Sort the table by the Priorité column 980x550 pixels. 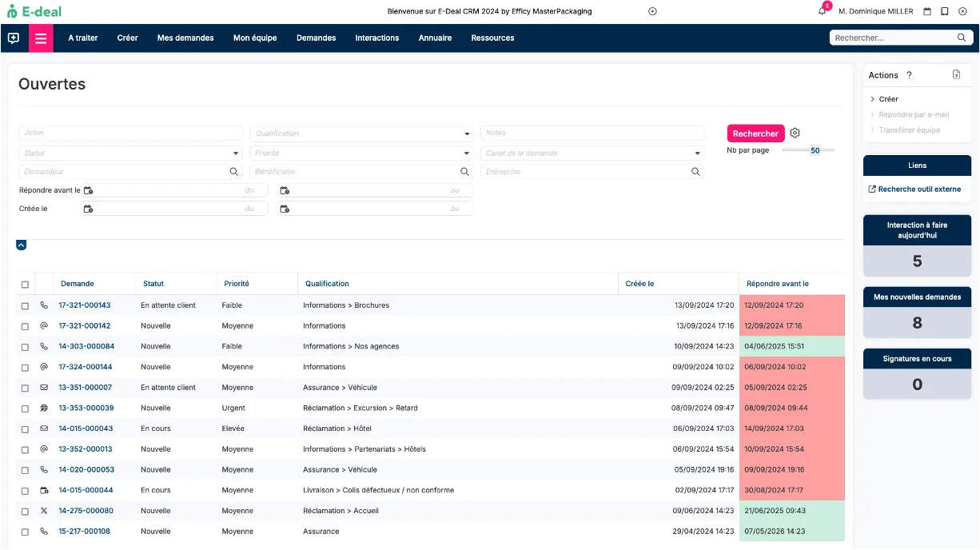pyautogui.click(x=237, y=284)
